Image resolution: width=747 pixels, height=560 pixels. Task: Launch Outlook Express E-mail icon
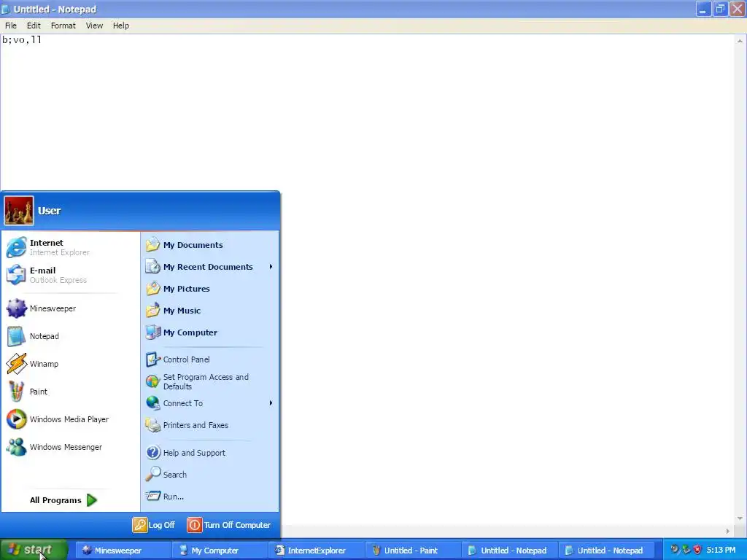(16, 275)
